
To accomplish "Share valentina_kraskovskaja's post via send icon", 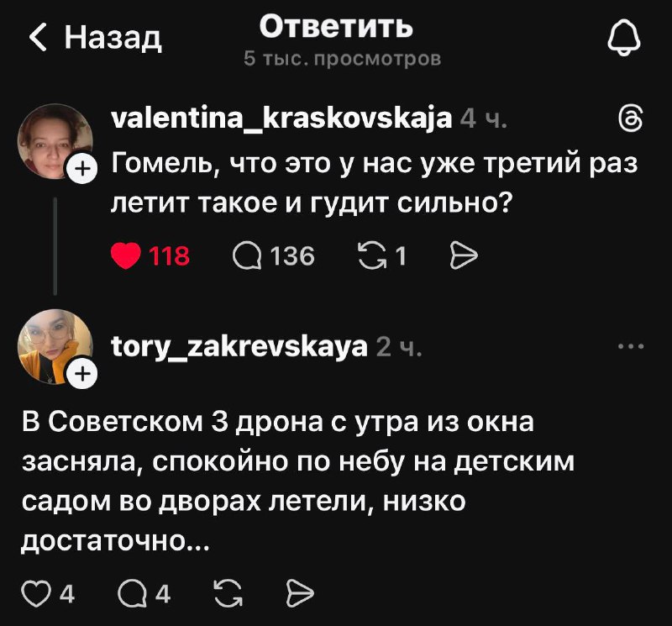I will pyautogui.click(x=464, y=255).
